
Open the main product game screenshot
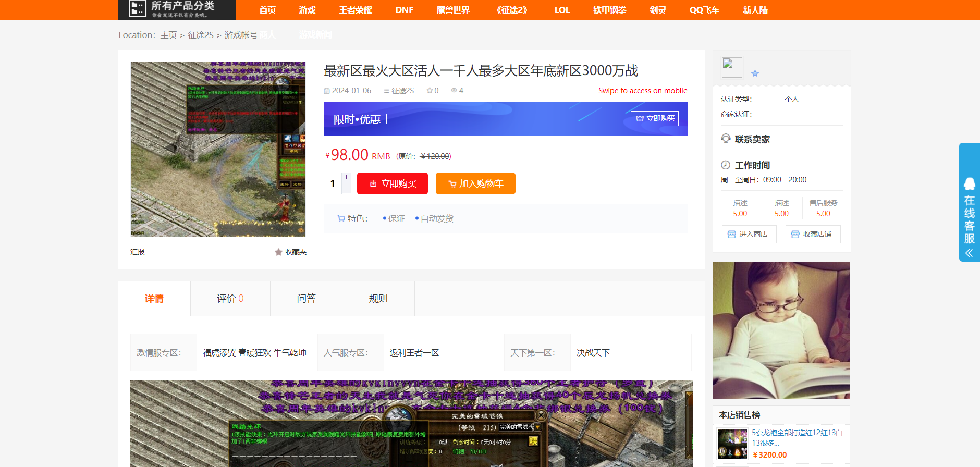tap(218, 149)
